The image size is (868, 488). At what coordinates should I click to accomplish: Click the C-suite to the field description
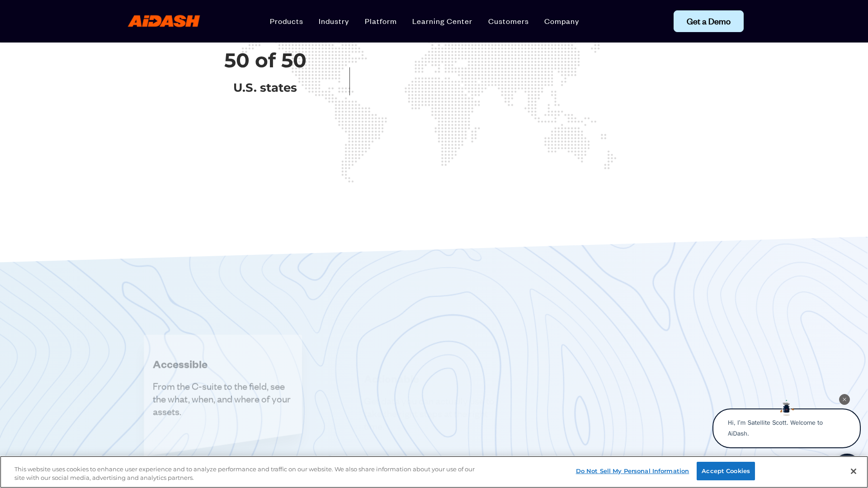tap(222, 399)
